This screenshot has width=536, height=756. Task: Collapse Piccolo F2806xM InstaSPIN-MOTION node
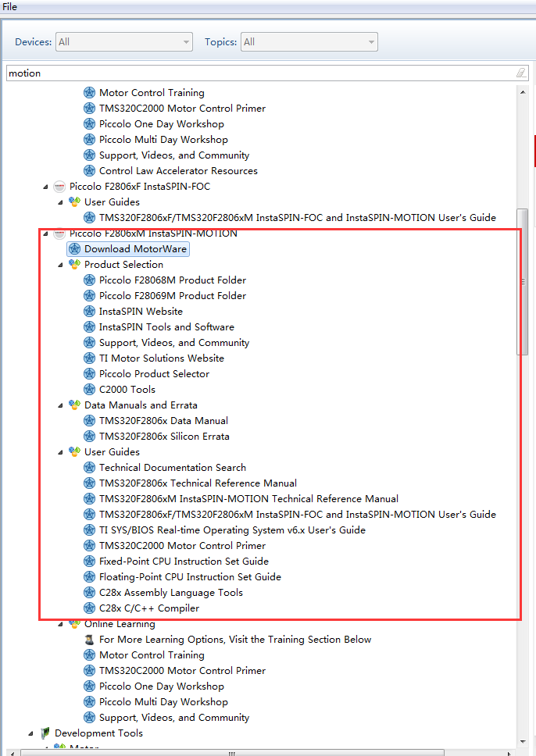pyautogui.click(x=45, y=234)
